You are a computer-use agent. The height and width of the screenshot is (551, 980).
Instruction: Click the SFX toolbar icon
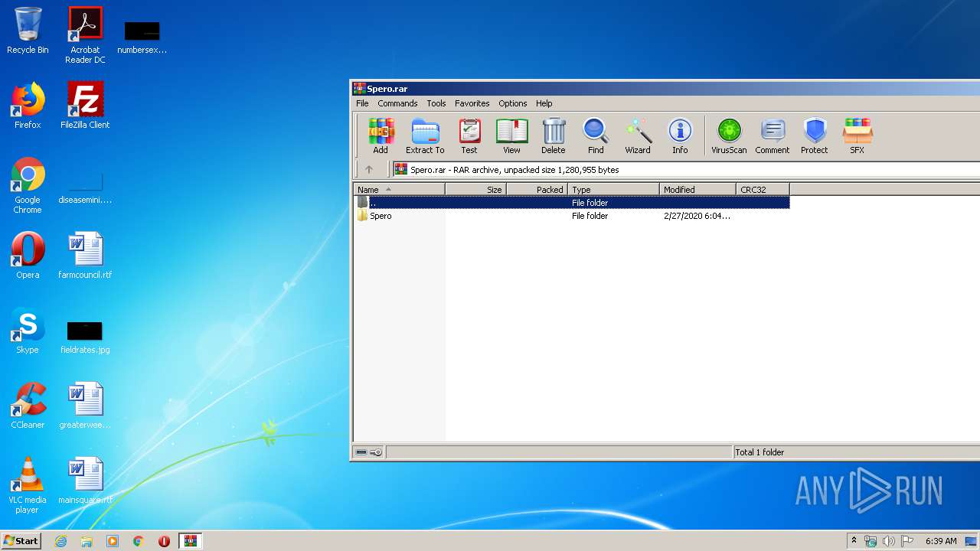click(857, 135)
